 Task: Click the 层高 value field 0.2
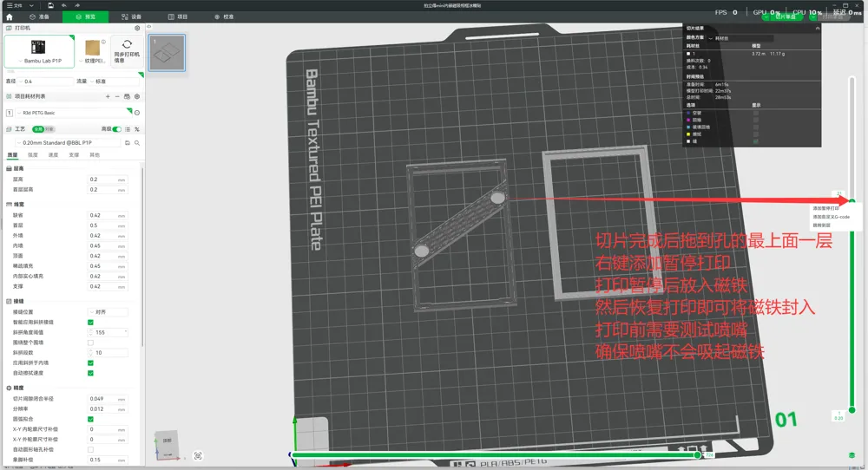coord(108,180)
